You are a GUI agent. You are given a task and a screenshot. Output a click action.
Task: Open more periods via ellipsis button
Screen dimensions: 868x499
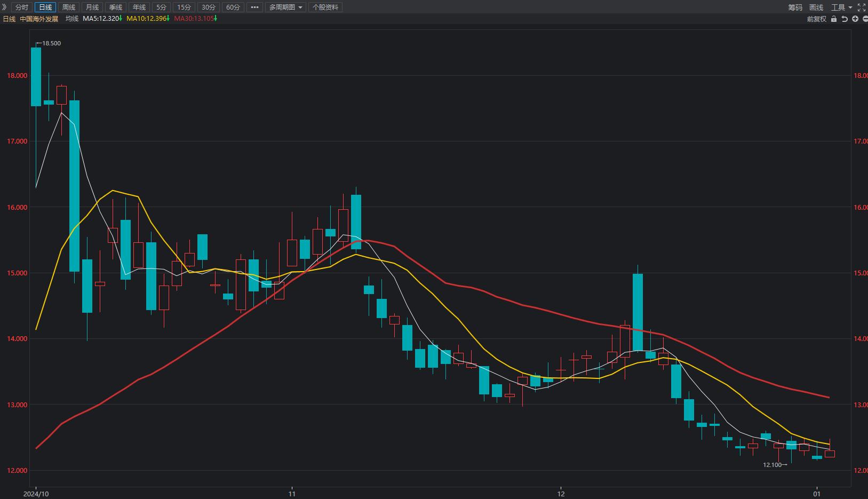(254, 7)
